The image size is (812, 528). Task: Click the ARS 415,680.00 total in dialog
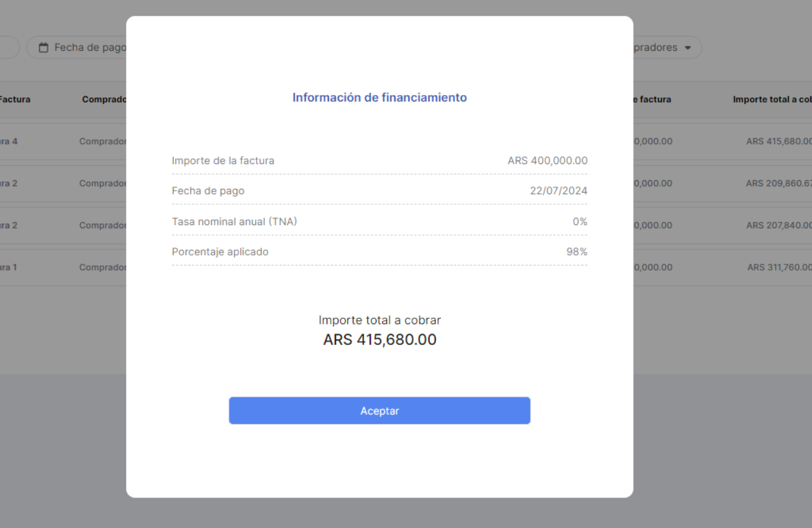380,340
